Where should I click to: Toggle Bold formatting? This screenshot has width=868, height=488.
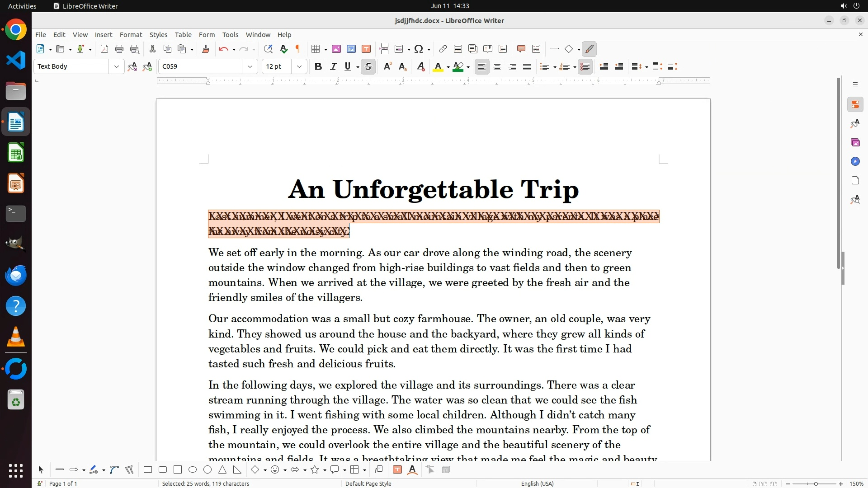click(318, 67)
